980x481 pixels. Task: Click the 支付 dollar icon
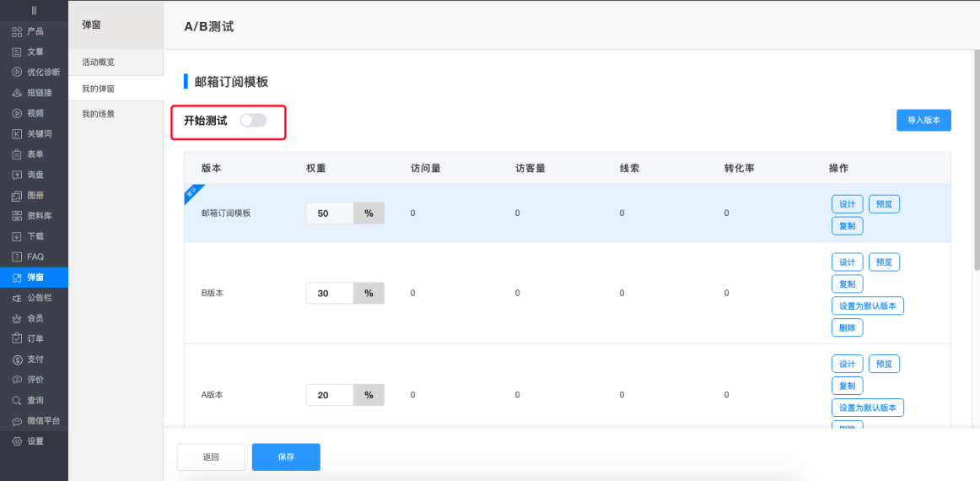click(17, 359)
